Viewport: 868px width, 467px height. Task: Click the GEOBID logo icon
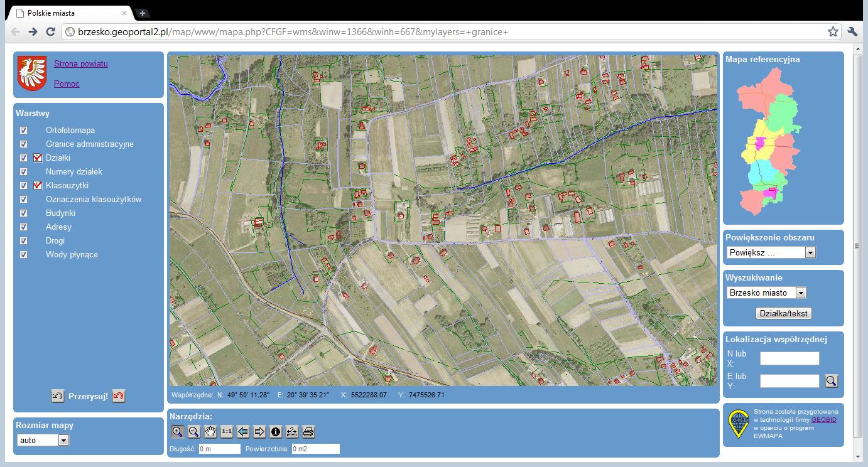[x=739, y=424]
